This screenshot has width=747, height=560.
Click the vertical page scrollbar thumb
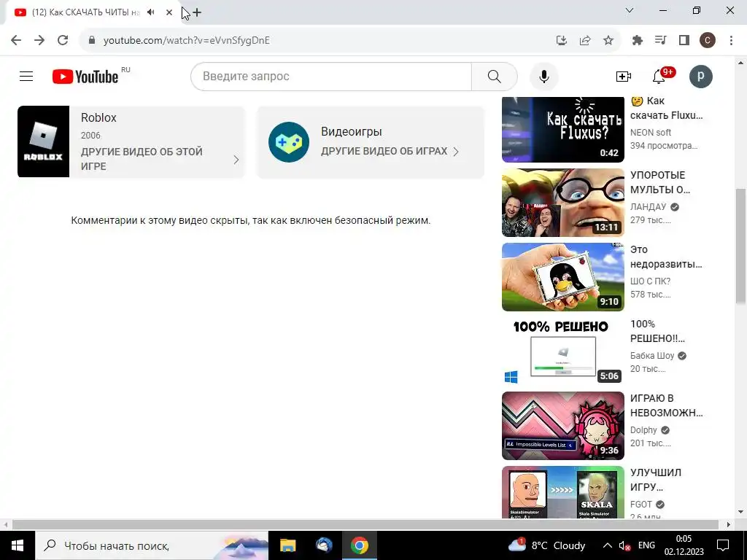tap(740, 245)
